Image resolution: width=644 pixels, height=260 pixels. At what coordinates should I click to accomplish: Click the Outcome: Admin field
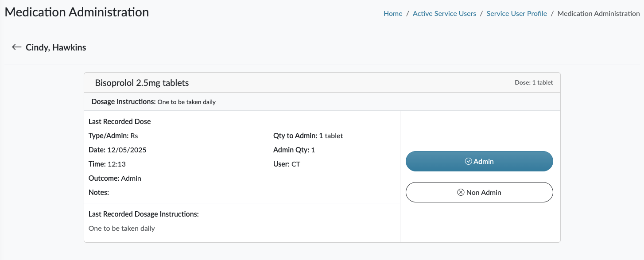[x=115, y=179]
